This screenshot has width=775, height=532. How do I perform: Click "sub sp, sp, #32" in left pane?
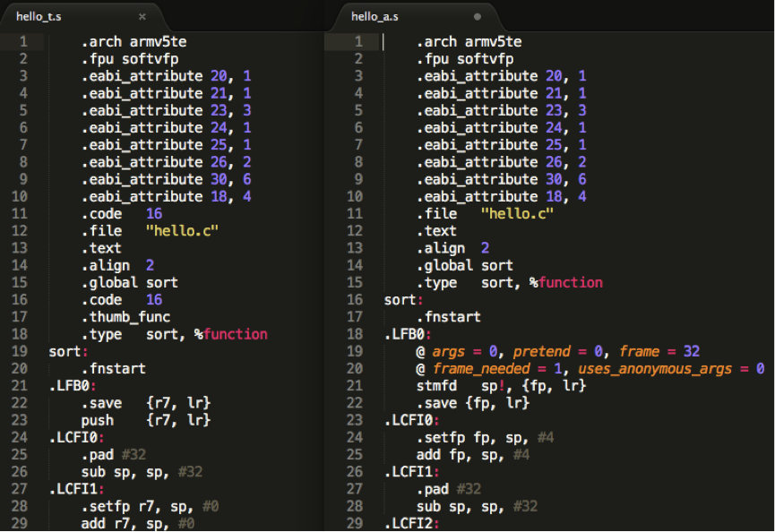142,472
